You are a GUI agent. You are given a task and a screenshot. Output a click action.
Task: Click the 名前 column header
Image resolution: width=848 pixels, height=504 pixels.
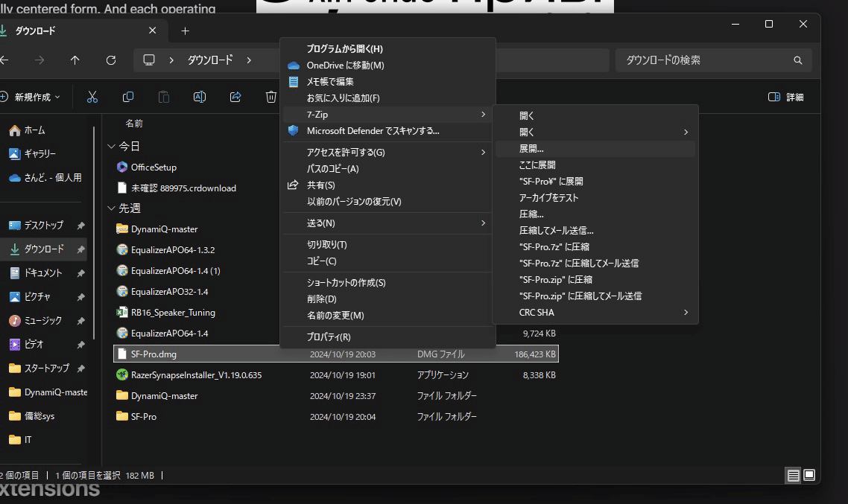[134, 124]
